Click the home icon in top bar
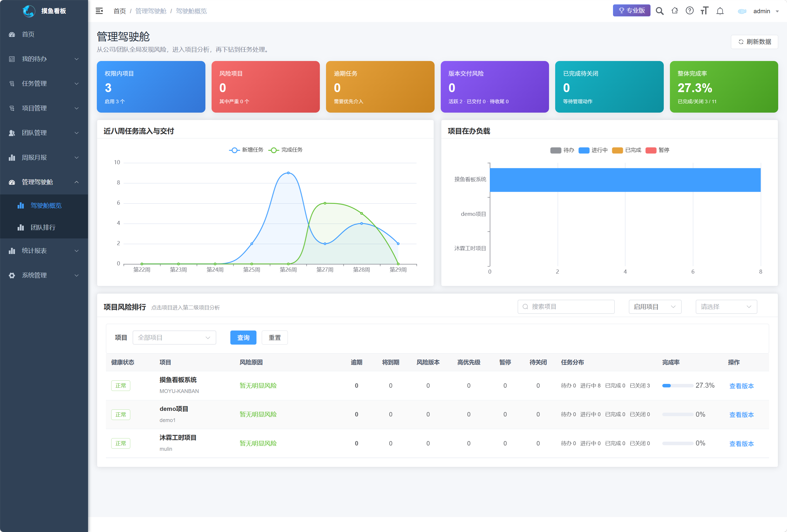Image resolution: width=787 pixels, height=532 pixels. click(675, 11)
